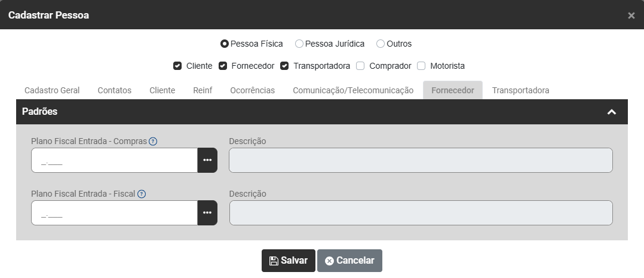Viewport: 644px width, 278px height.
Task: Click the Cancelar button
Action: 349,261
